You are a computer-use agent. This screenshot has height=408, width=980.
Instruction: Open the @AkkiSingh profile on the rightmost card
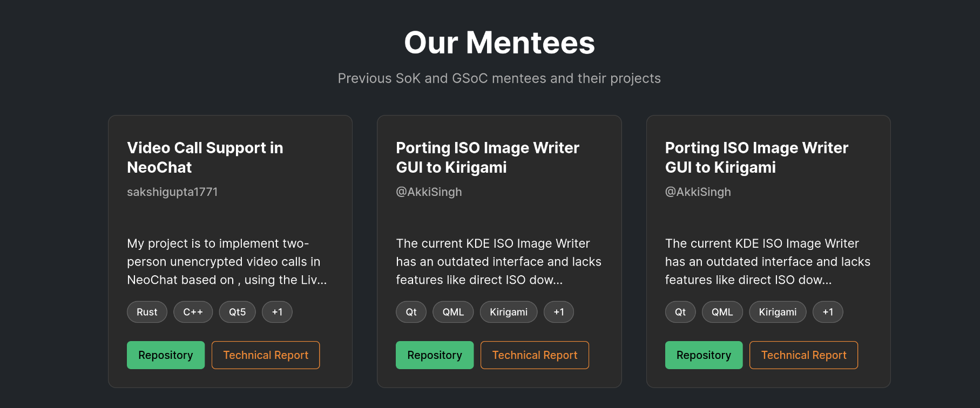tap(698, 192)
